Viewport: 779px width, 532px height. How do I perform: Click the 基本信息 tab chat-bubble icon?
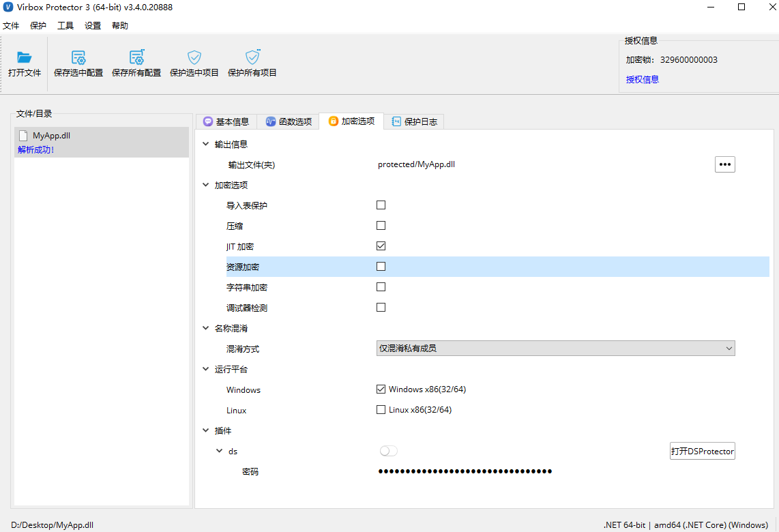click(208, 121)
